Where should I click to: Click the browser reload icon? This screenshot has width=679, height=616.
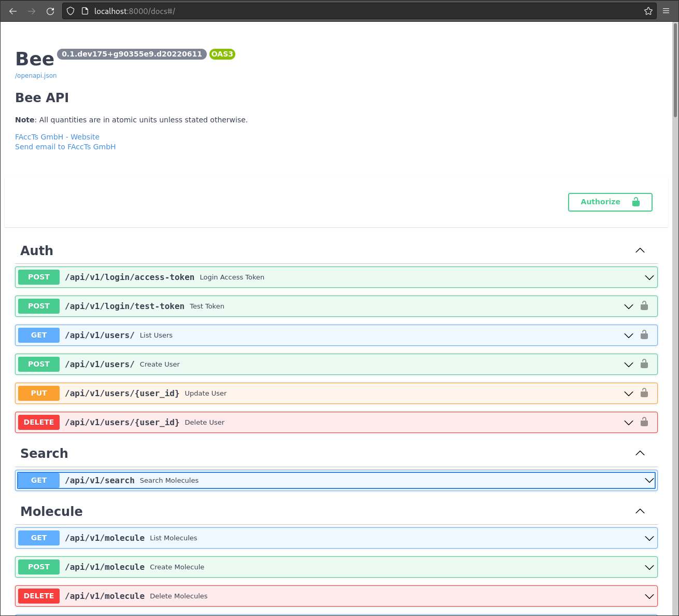tap(50, 10)
